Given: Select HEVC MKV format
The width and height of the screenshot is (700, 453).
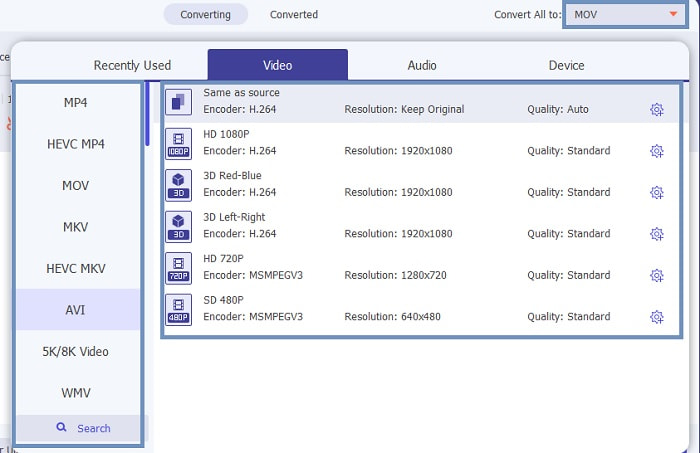Looking at the screenshot, I should pyautogui.click(x=75, y=269).
